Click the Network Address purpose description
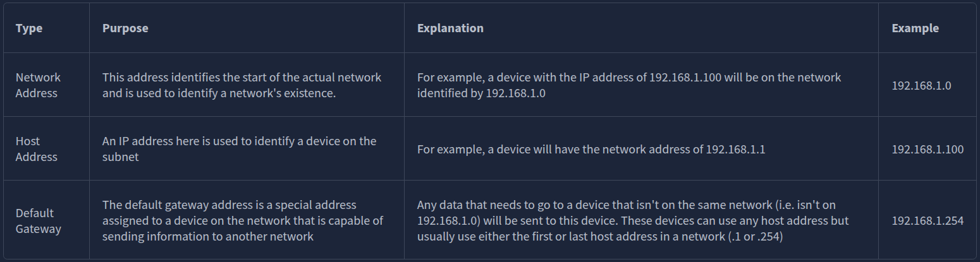The width and height of the screenshot is (980, 262). [x=242, y=85]
